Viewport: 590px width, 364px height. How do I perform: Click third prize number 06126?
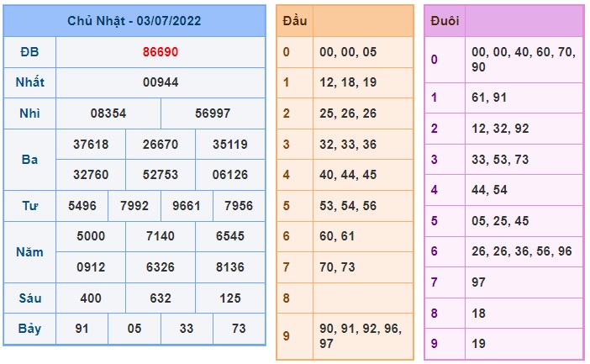[x=230, y=175]
